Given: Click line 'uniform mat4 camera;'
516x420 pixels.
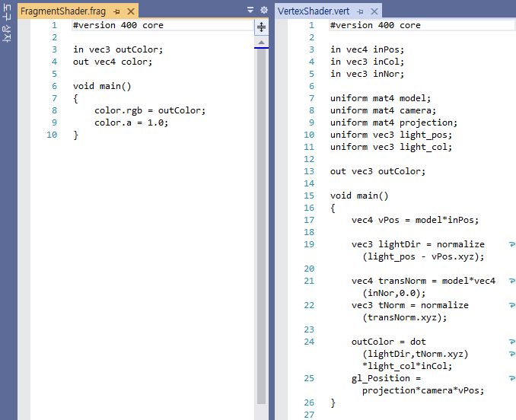Looking at the screenshot, I should tap(383, 110).
